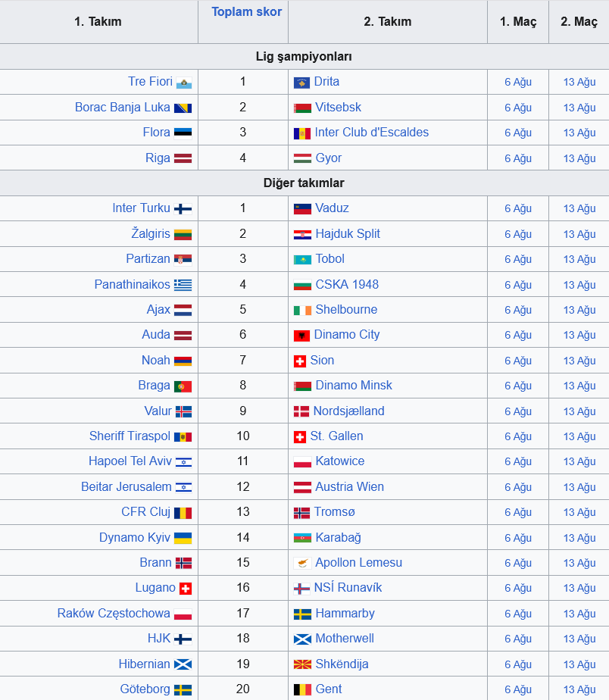The width and height of the screenshot is (609, 700).
Task: Open the Sion team link
Action: coord(322,361)
